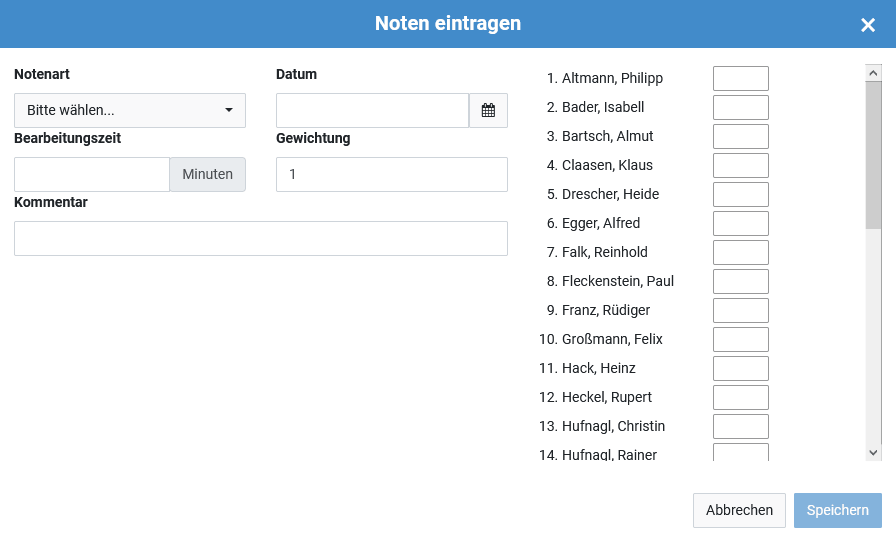Select grade box for Egger, Alfred
Viewport: 896px width, 539px height.
click(x=741, y=223)
